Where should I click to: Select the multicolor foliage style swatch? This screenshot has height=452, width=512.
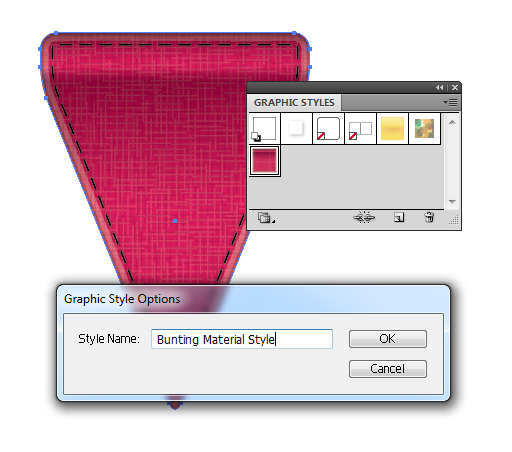(x=424, y=129)
